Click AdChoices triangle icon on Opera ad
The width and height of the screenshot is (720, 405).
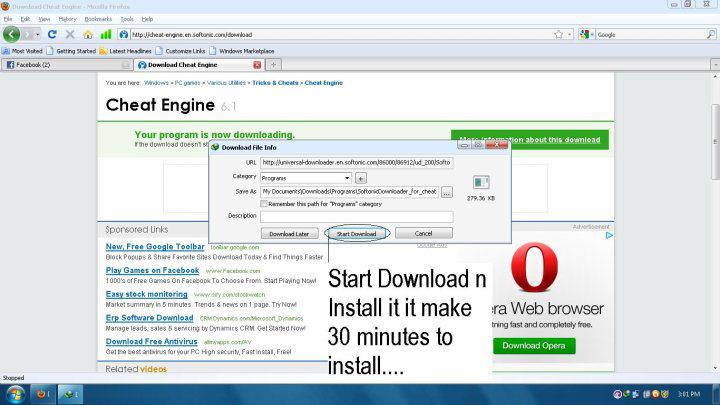[x=609, y=236]
